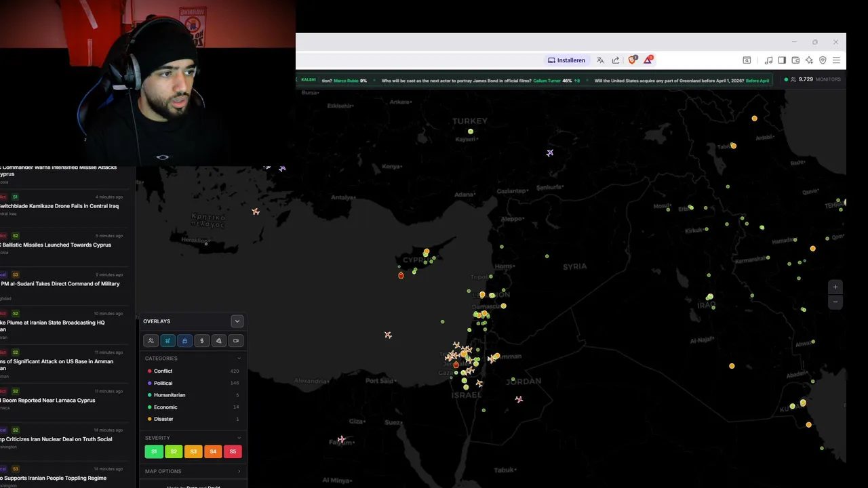Viewport: 868px width, 488px height.
Task: Click the Installeren button in address bar
Action: pos(567,60)
